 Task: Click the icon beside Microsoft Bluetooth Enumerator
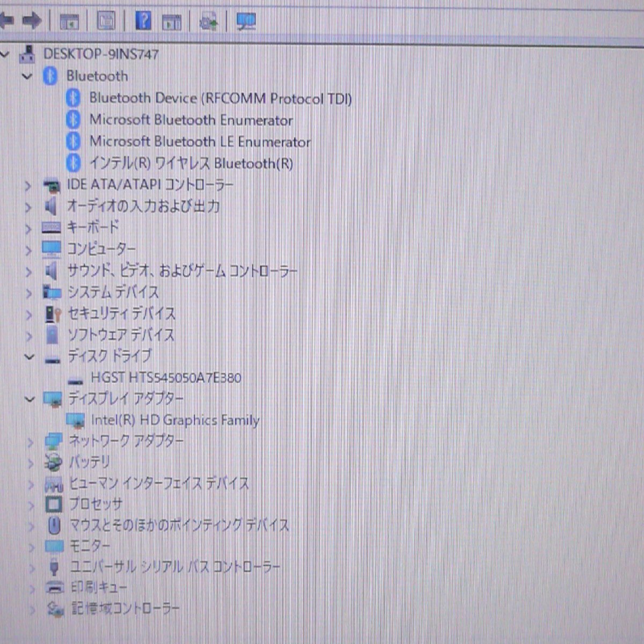pos(74,119)
